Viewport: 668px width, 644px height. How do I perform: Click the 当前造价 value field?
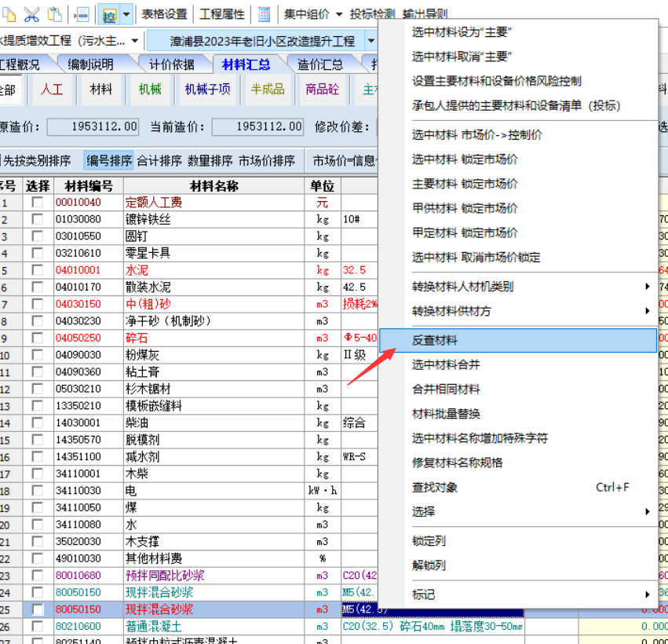(x=258, y=126)
